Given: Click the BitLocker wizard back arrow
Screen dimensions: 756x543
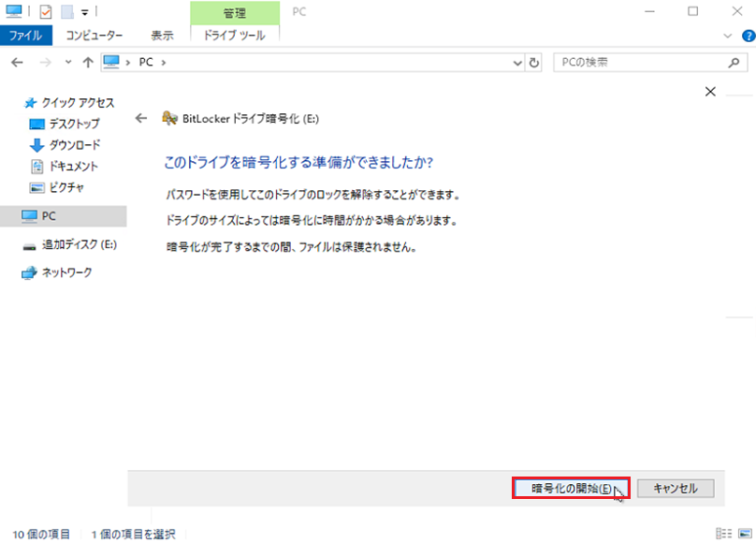Looking at the screenshot, I should point(141,118).
